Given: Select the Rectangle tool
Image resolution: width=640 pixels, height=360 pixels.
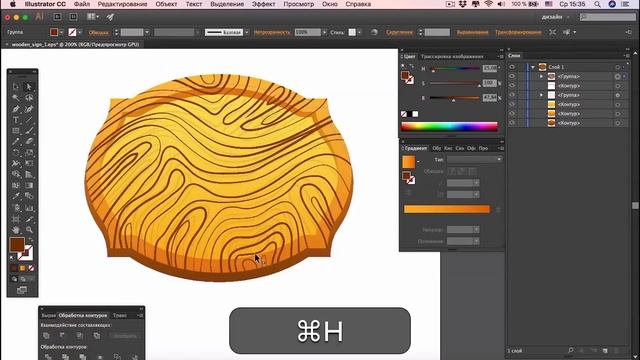Looking at the screenshot, I should (16, 131).
